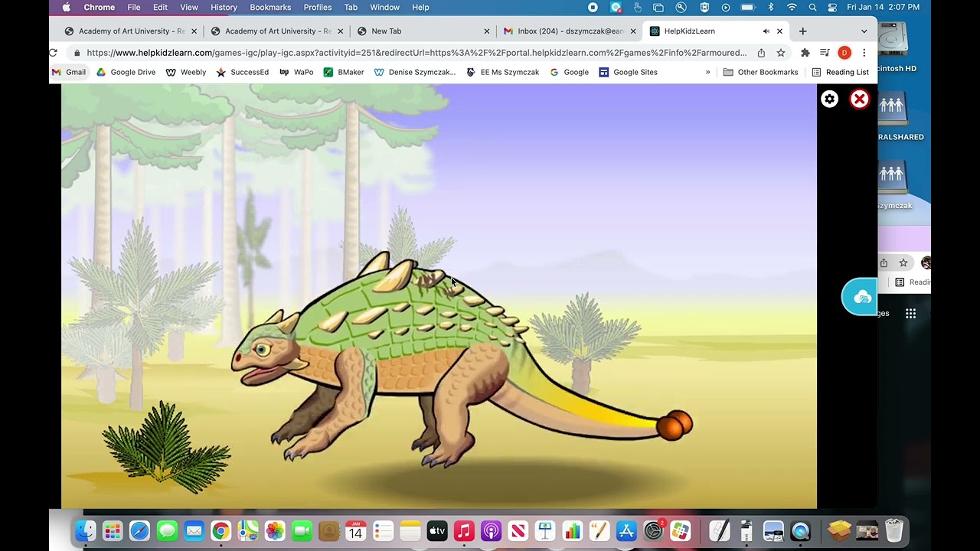Bookmark this page with the star icon

point(781,53)
